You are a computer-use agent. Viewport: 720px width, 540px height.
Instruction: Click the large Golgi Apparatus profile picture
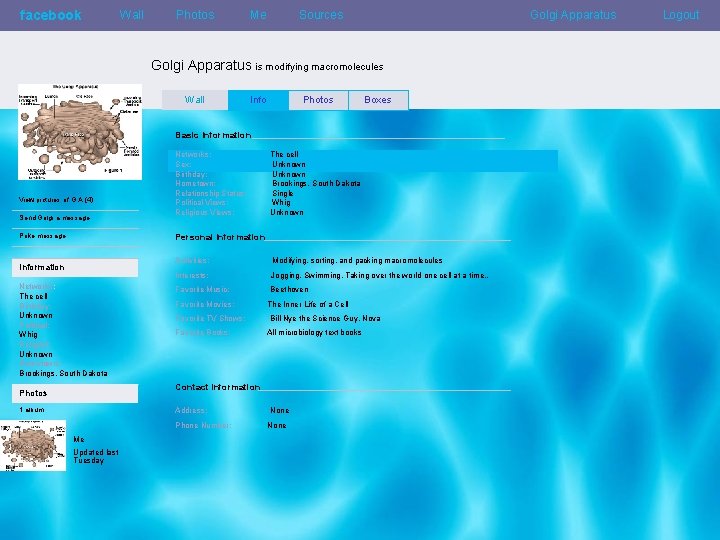pyautogui.click(x=80, y=132)
